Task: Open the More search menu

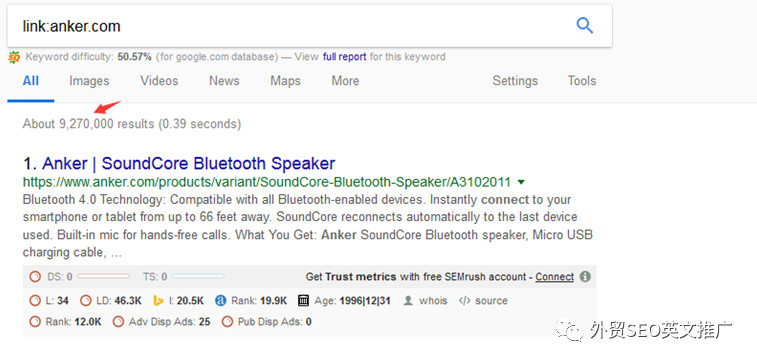Action: pyautogui.click(x=345, y=81)
